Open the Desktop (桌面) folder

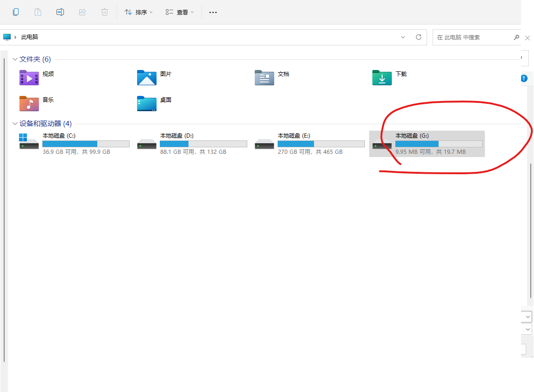(147, 103)
